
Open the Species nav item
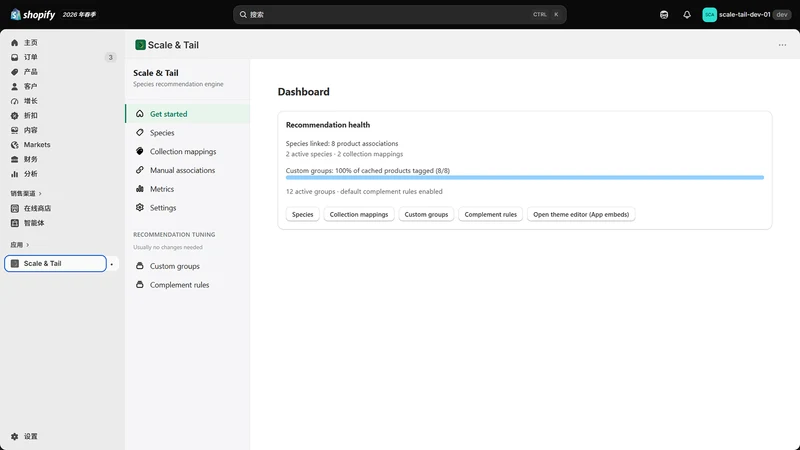[188, 133]
